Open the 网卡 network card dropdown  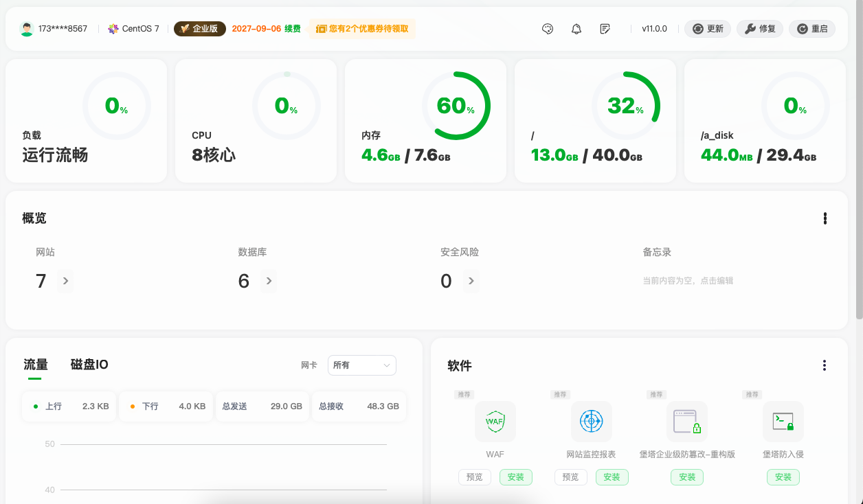[x=361, y=365]
